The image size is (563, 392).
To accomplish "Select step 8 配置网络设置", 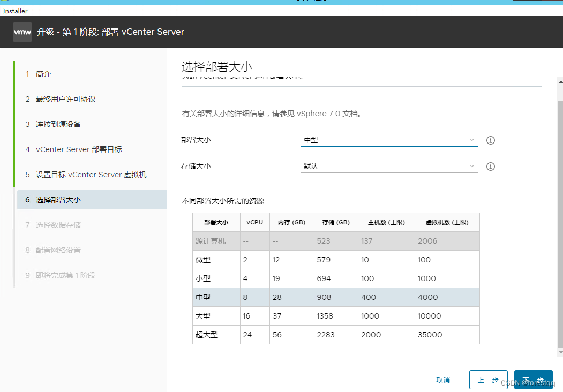I will pyautogui.click(x=53, y=250).
